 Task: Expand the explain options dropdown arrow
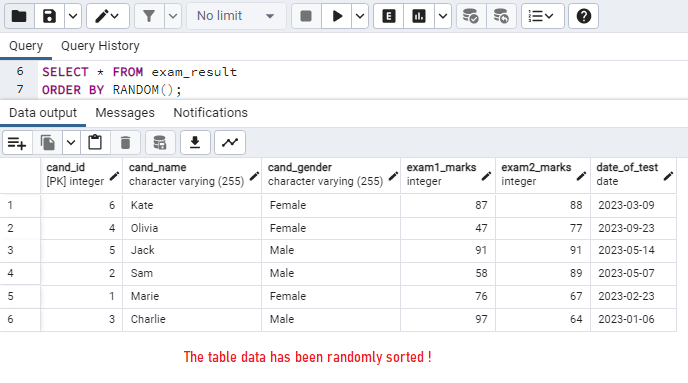[443, 16]
